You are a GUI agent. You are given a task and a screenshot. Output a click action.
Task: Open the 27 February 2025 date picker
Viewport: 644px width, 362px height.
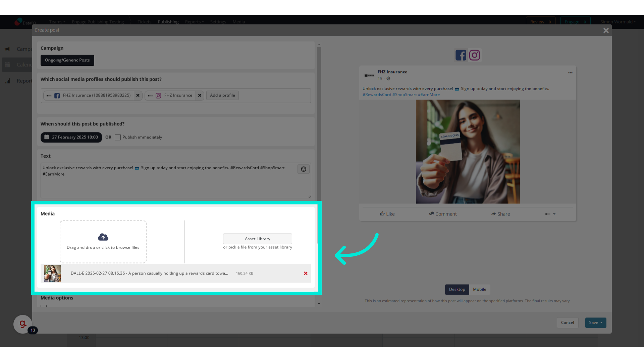[x=71, y=137]
